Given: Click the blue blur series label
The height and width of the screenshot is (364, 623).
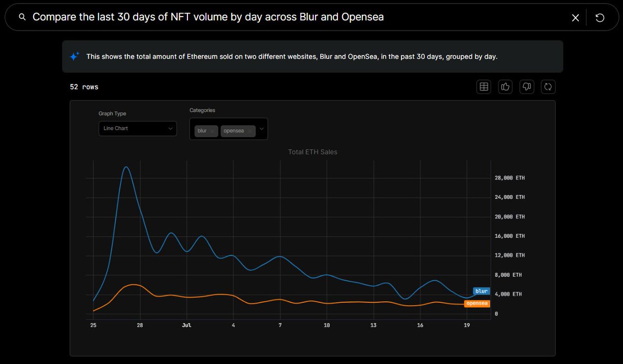Looking at the screenshot, I should click(481, 291).
